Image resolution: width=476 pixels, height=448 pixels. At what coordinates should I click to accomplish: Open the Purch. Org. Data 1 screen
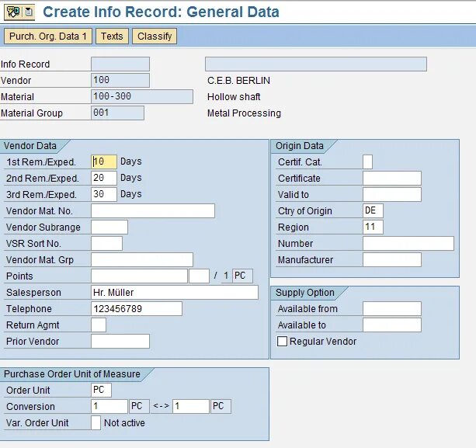(48, 36)
